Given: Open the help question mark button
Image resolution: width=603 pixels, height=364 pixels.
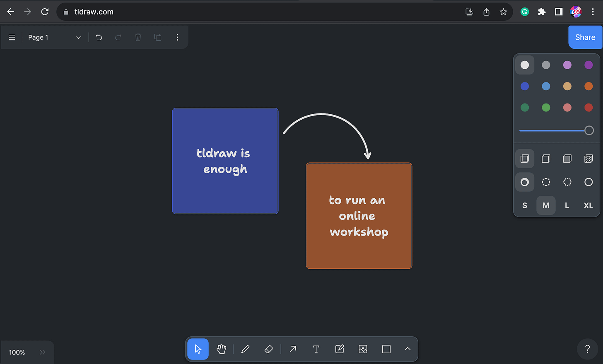Looking at the screenshot, I should tap(587, 349).
